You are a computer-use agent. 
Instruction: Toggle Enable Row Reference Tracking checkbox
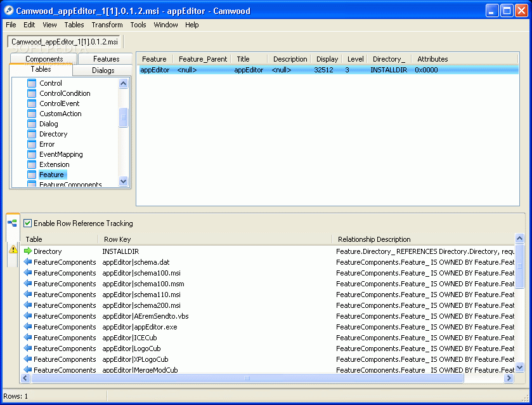coord(27,223)
